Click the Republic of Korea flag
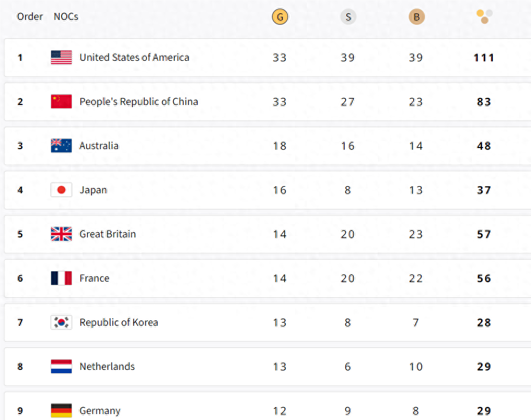 point(61,323)
